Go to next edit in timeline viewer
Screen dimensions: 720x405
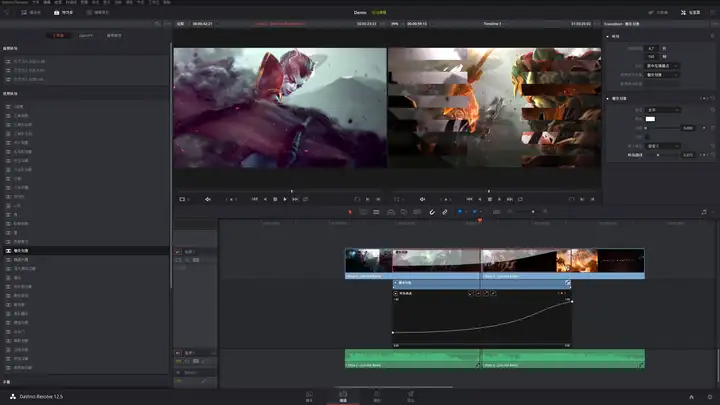[x=510, y=199]
